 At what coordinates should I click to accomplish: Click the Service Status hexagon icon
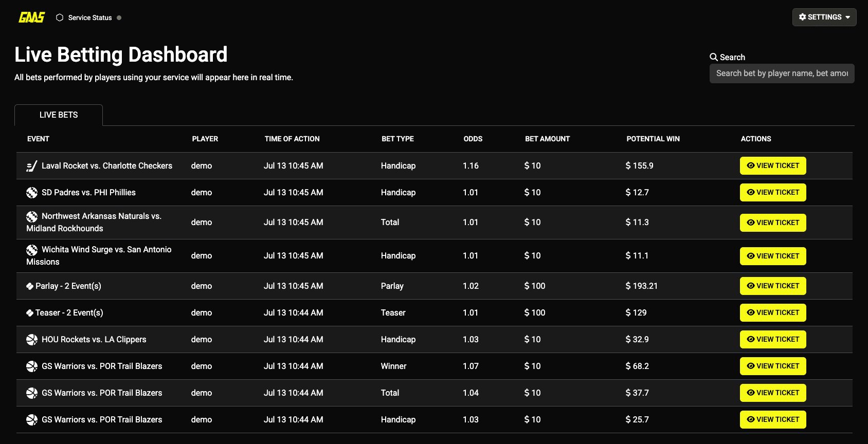click(60, 17)
